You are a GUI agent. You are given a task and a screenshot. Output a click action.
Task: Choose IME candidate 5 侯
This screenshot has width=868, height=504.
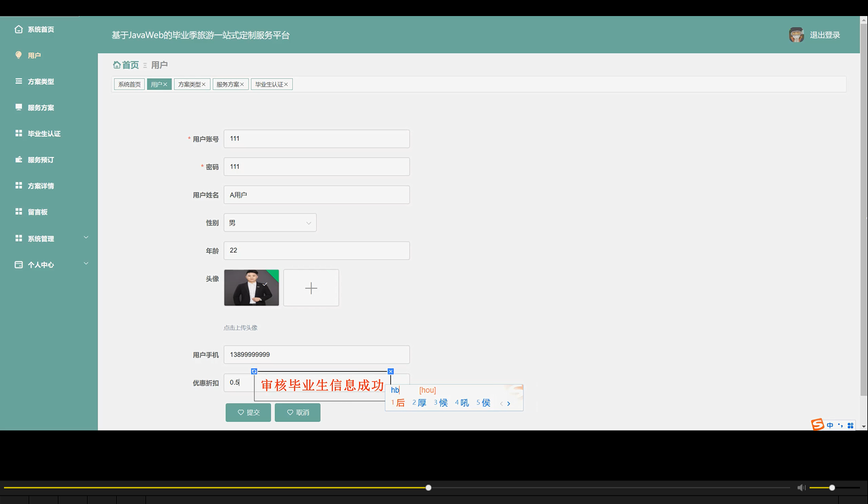coord(484,403)
